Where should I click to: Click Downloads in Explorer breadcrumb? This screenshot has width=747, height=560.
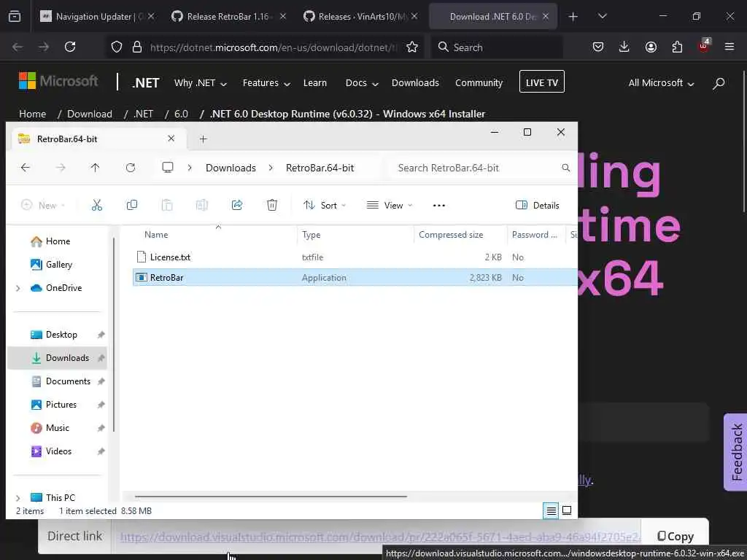pyautogui.click(x=231, y=168)
